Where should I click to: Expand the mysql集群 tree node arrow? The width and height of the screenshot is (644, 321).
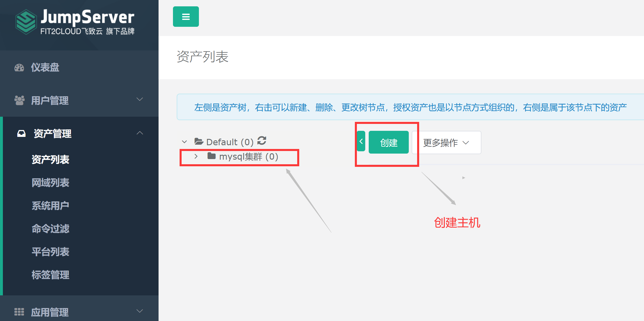click(196, 156)
